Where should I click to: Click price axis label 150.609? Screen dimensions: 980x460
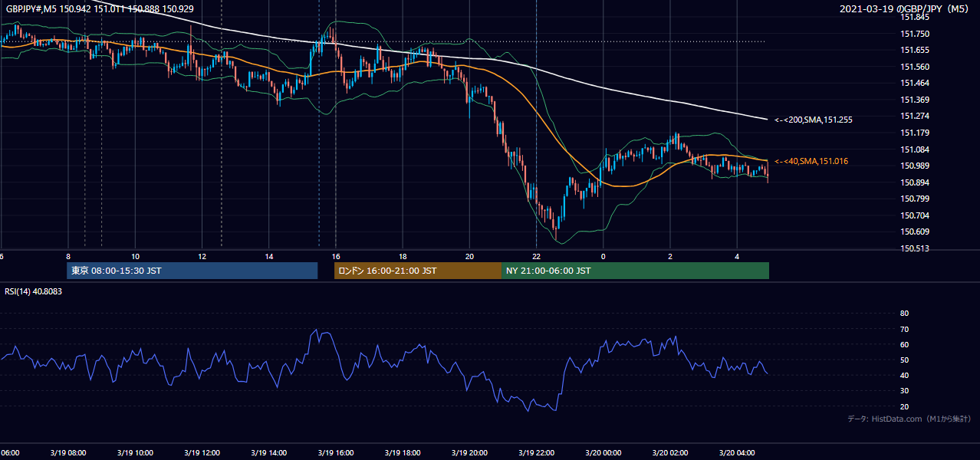click(x=915, y=232)
